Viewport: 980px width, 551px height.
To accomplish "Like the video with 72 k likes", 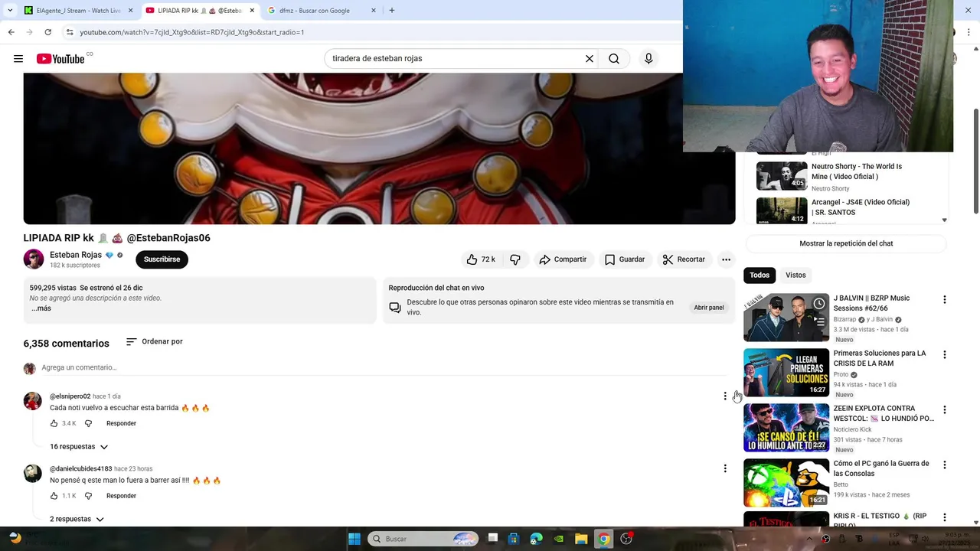I will (481, 259).
